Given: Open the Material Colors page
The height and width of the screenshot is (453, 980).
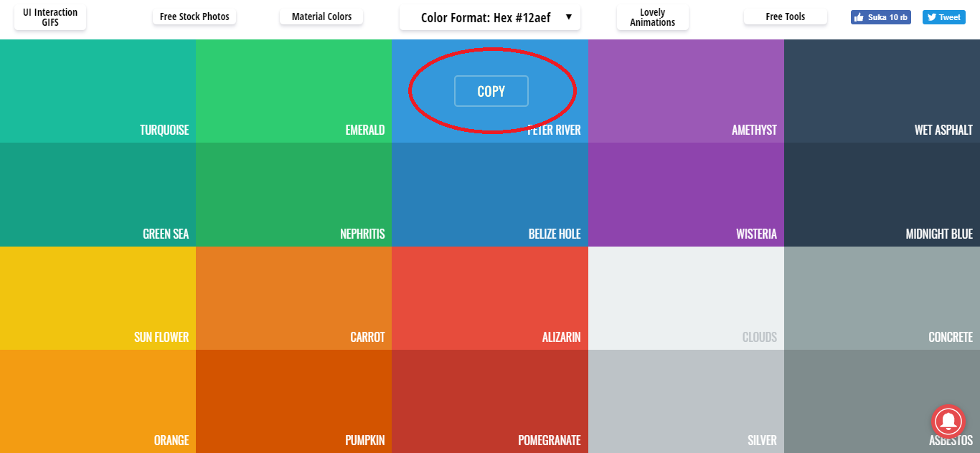Looking at the screenshot, I should (x=321, y=15).
